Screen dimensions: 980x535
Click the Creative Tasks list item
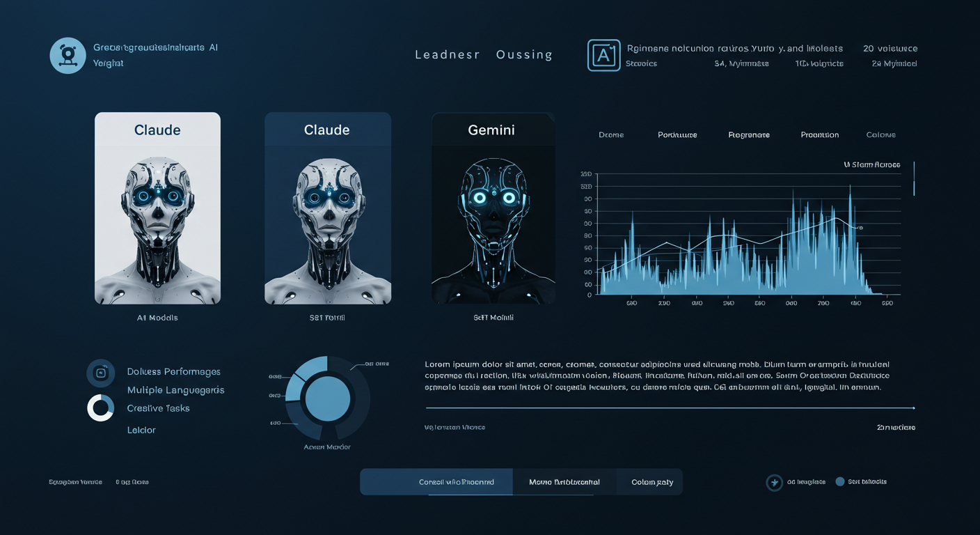(158, 408)
